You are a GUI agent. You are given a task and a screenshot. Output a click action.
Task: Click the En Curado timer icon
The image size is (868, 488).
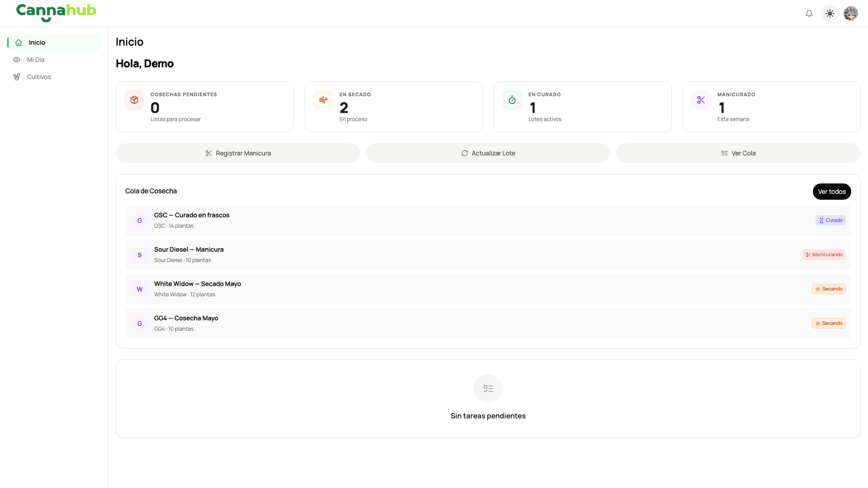point(512,100)
